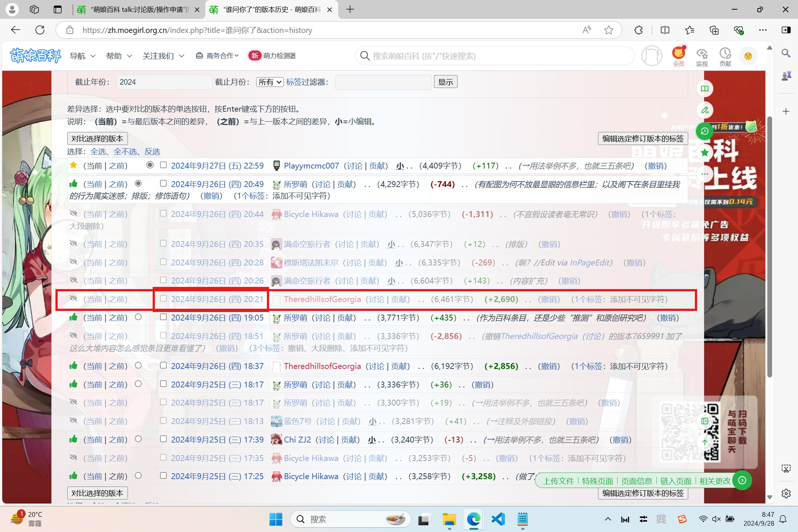Open browser favorites star in address bar
Image resolution: width=798 pixels, height=532 pixels.
click(608, 30)
